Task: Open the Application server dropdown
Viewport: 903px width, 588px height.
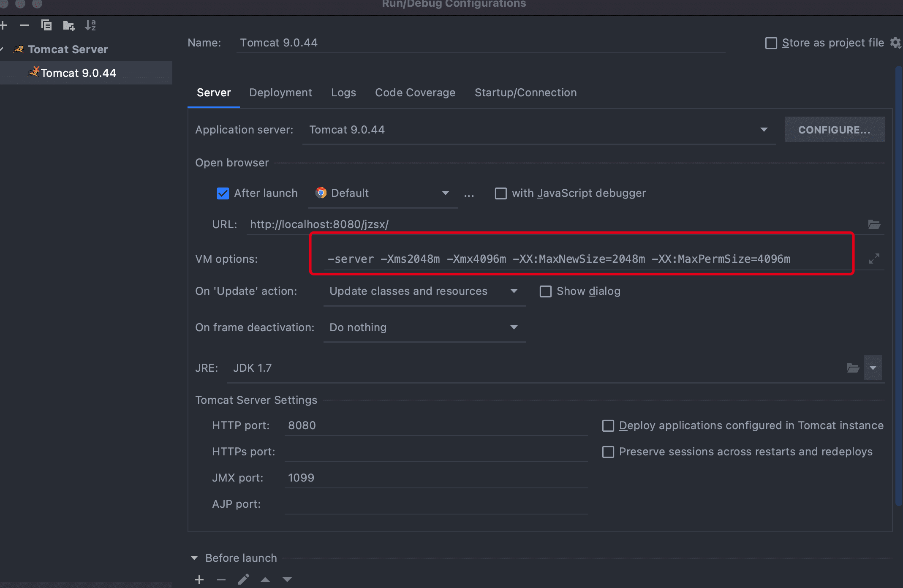Action: (764, 130)
